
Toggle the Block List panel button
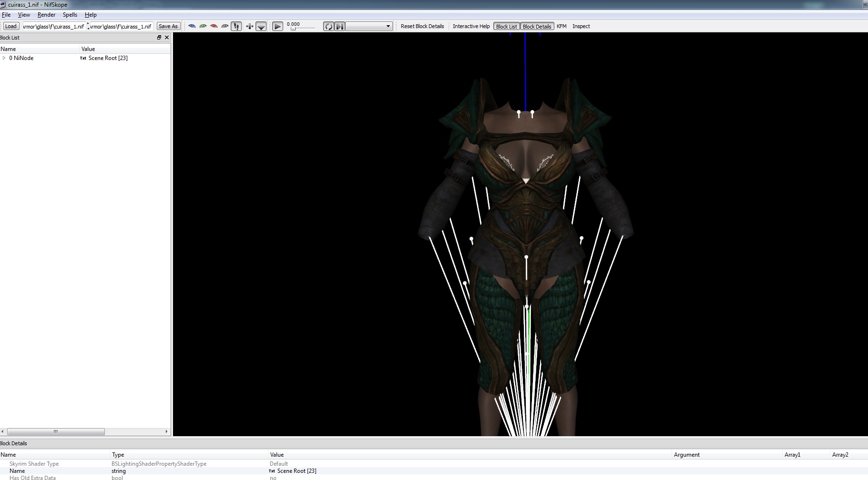point(506,26)
